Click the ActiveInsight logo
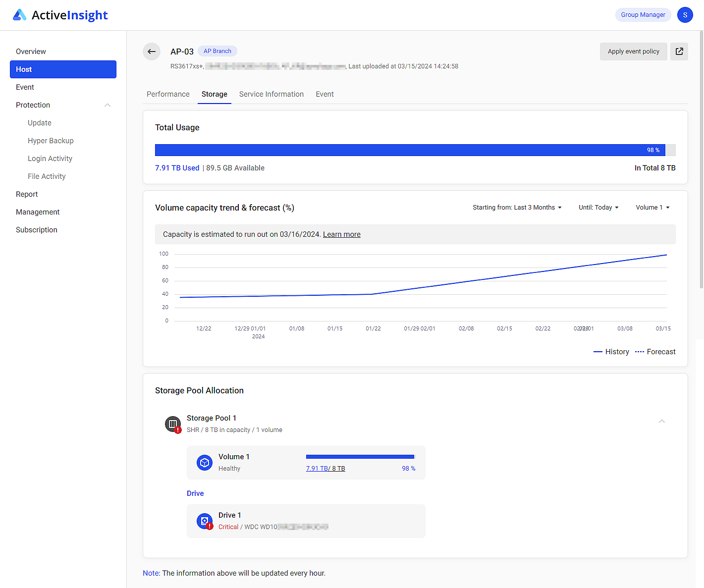Image resolution: width=704 pixels, height=588 pixels. tap(60, 15)
